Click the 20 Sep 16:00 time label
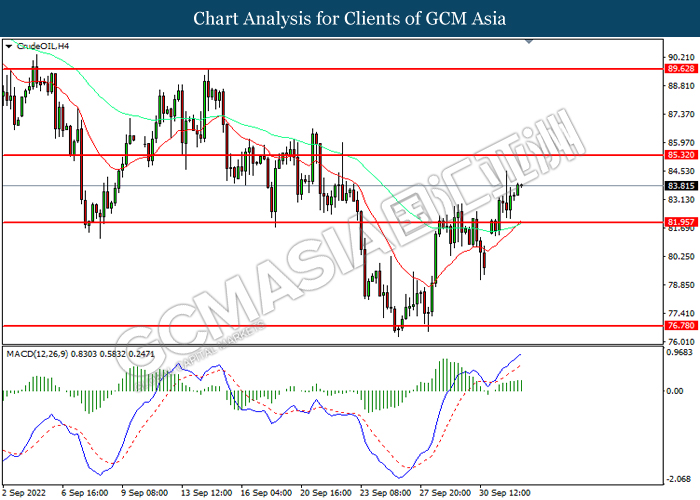Screen dimensions: 700x500 (x=326, y=493)
